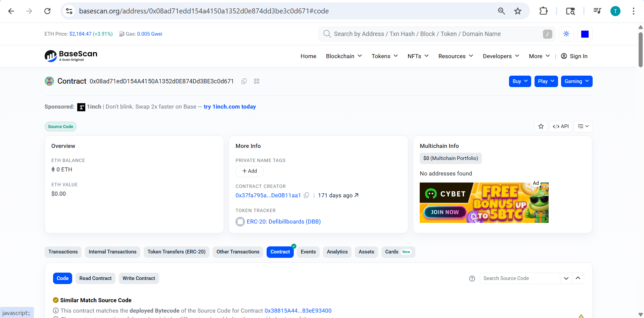Copy the contract address using the copy icon
The width and height of the screenshot is (644, 318).
coord(244,81)
